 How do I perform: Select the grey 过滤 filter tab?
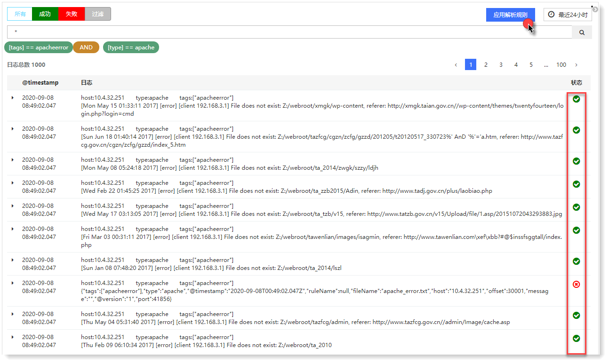[x=98, y=14]
